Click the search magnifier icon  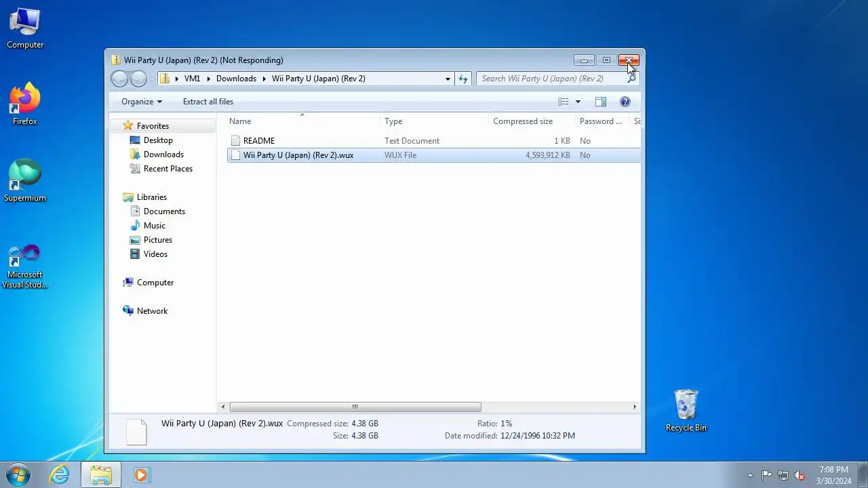pyautogui.click(x=631, y=79)
